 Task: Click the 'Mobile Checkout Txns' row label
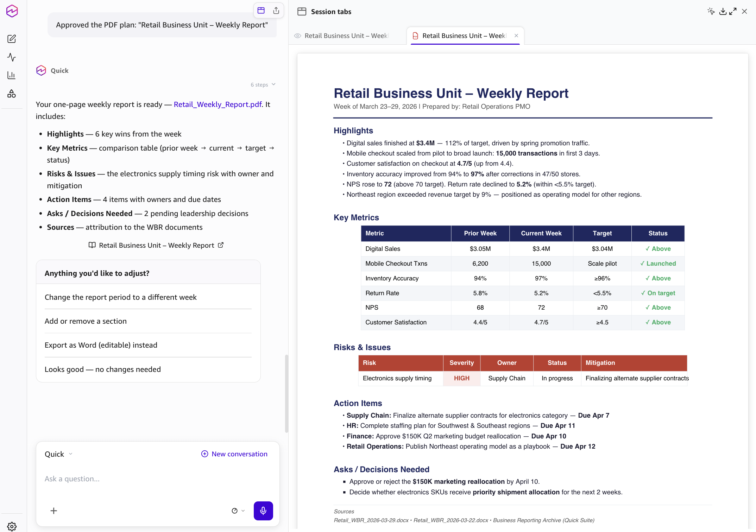click(396, 264)
